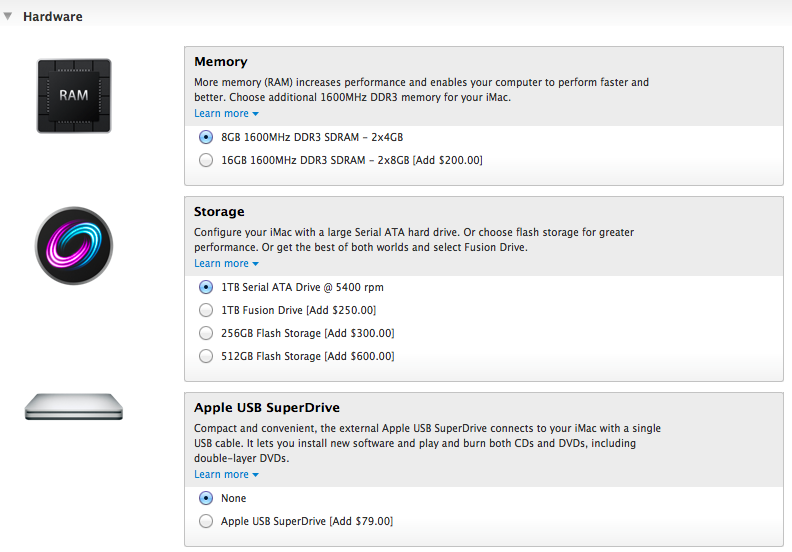The width and height of the screenshot is (792, 552).
Task: Click the Storage heading text
Action: [219, 212]
